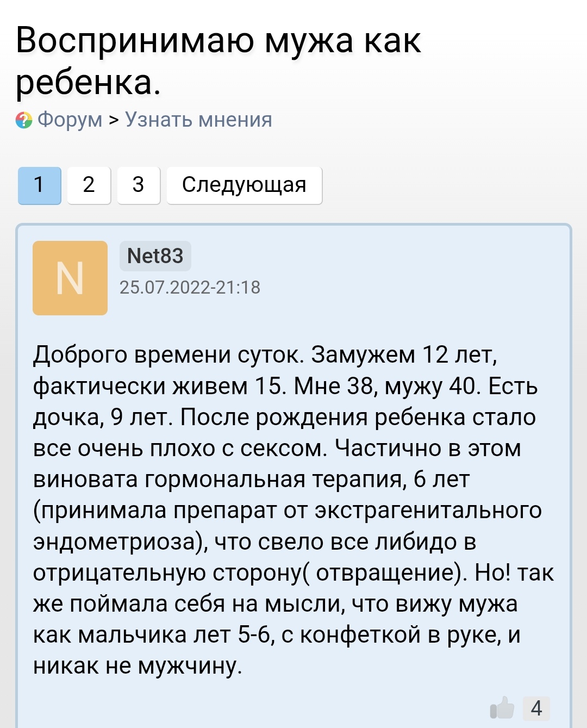Viewport: 587px width, 728px height.
Task: Click the breadcrumb separator arrow
Action: coord(114,120)
